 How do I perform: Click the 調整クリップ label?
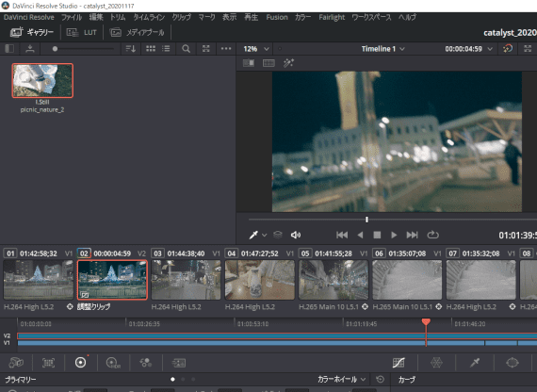pos(93,306)
